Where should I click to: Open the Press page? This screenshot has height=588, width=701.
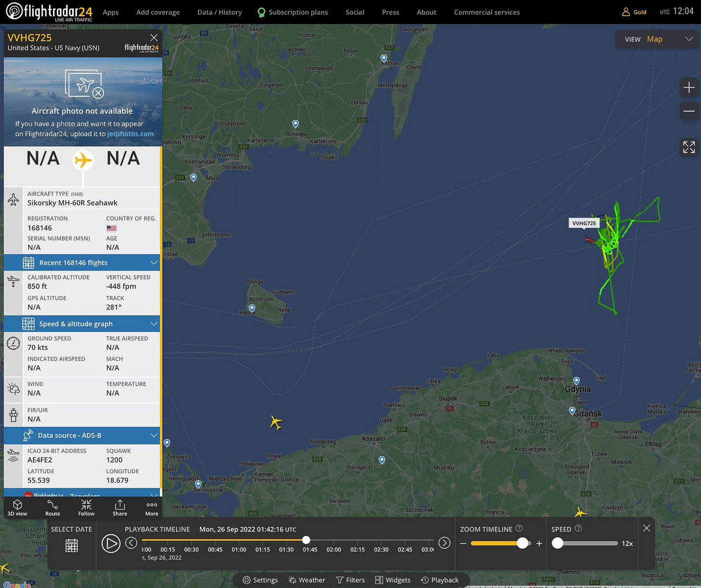[390, 12]
